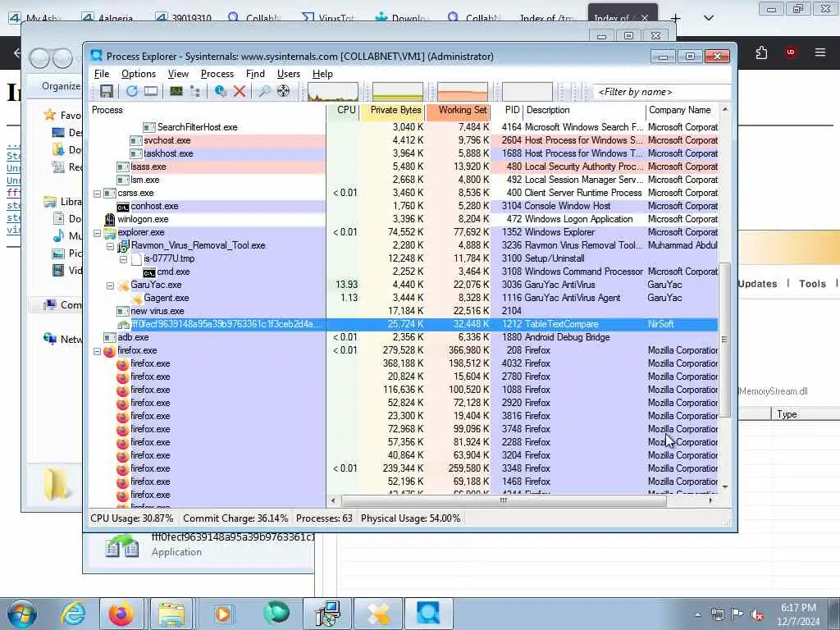Select the SearchFilterHost.exe process row
The height and width of the screenshot is (630, 840).
404,127
